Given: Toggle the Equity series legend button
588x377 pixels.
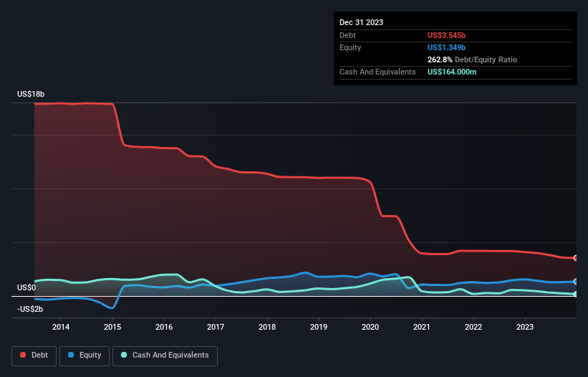Looking at the screenshot, I should [x=85, y=355].
